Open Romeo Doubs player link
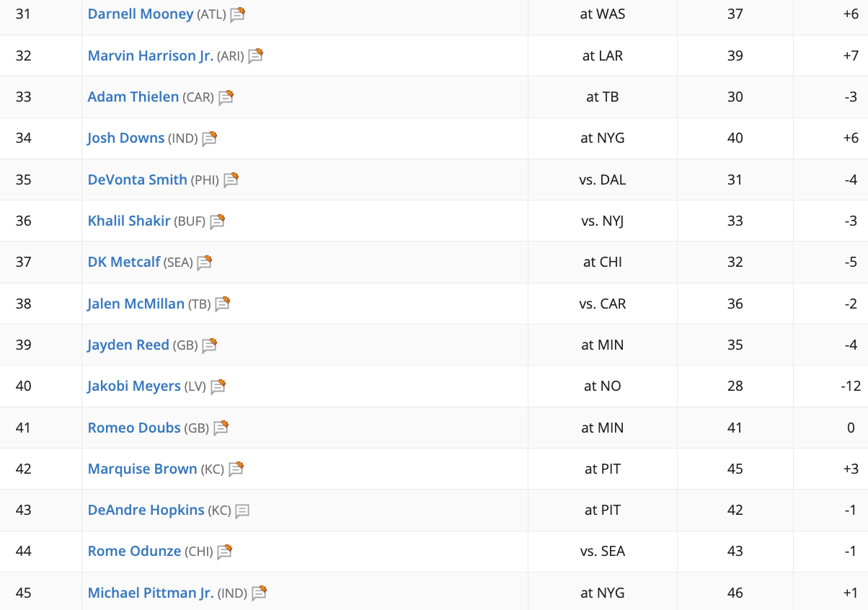Screen dimensions: 868x610 pos(134,428)
